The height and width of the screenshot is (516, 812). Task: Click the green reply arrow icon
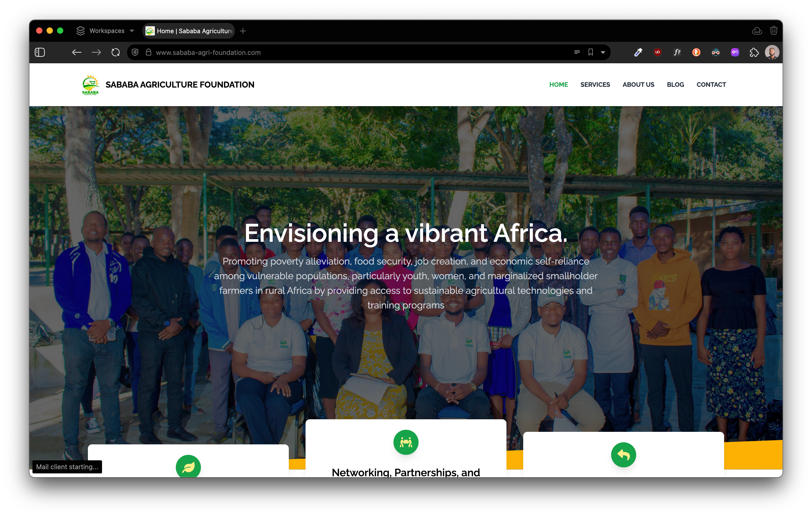623,455
